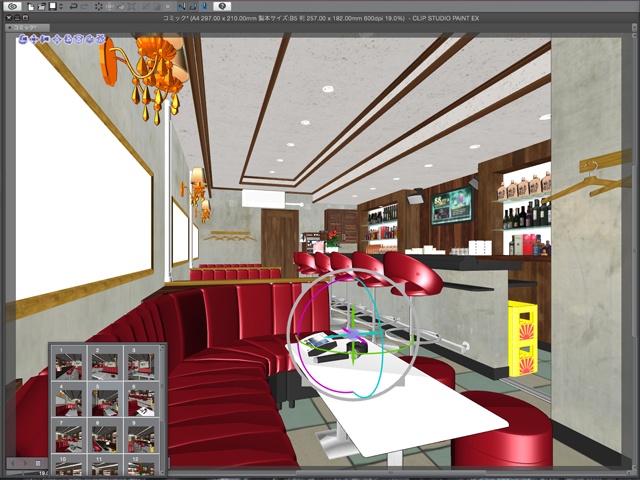Select the rotate camera manipulator icon
640x480 pixels.
[x=23, y=39]
